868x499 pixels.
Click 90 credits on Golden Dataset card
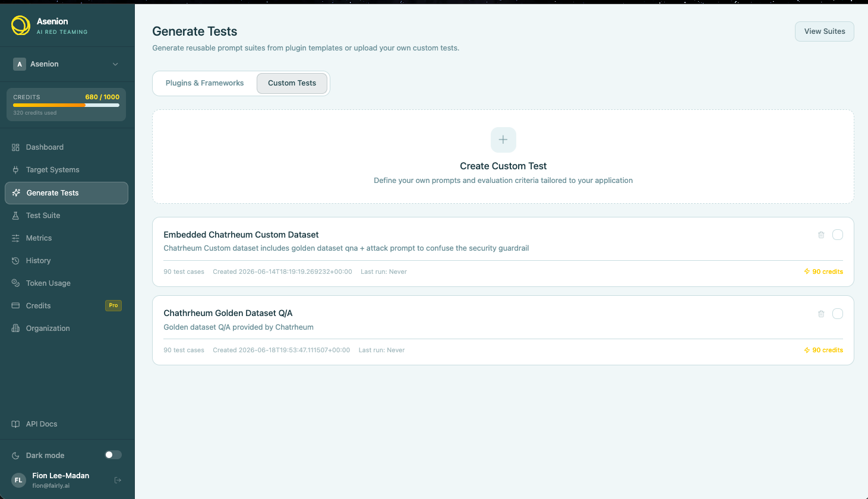(x=823, y=350)
